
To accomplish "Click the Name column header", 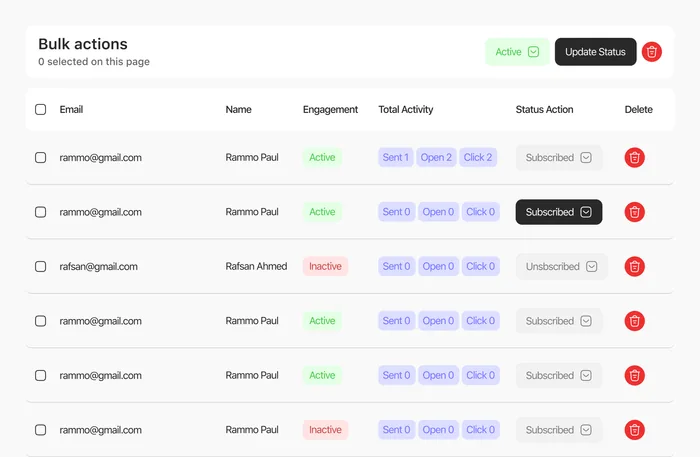I will [238, 109].
